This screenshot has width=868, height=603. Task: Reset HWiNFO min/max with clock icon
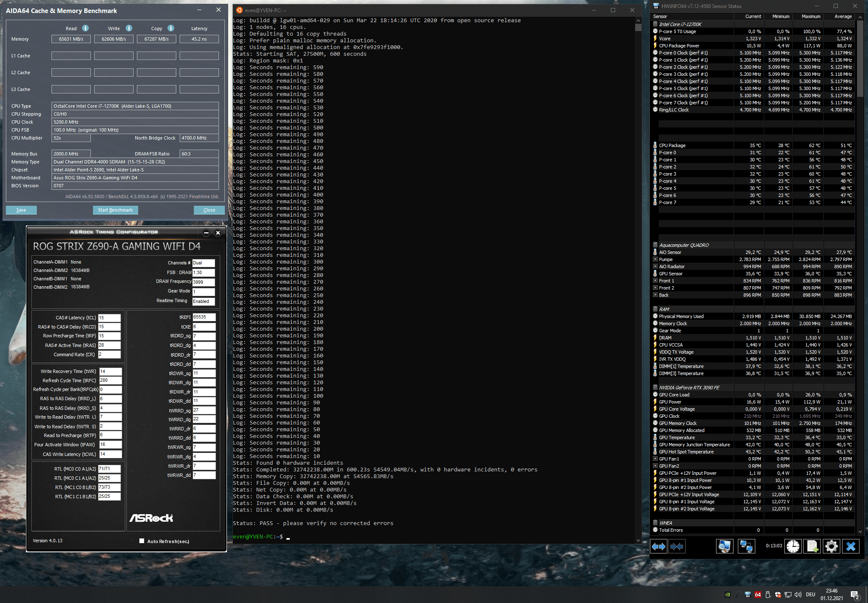click(x=793, y=546)
